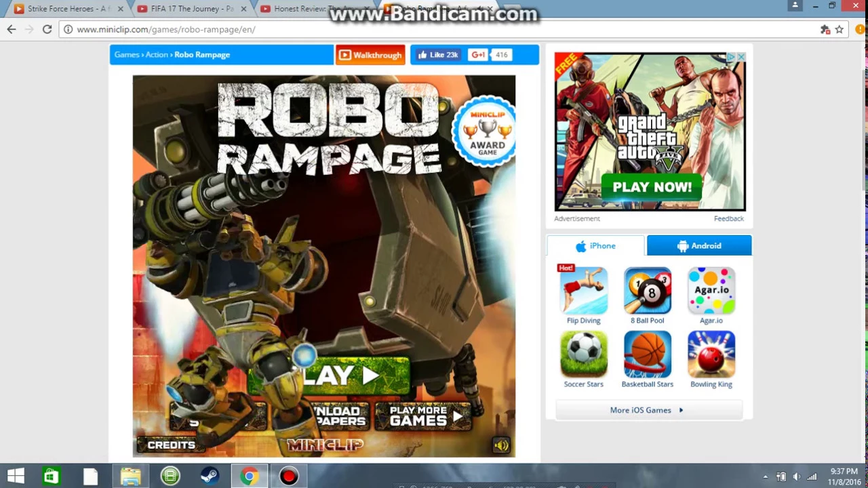Click the Chrome taskbar icon
Viewport: 868px width, 488px height.
(x=249, y=476)
